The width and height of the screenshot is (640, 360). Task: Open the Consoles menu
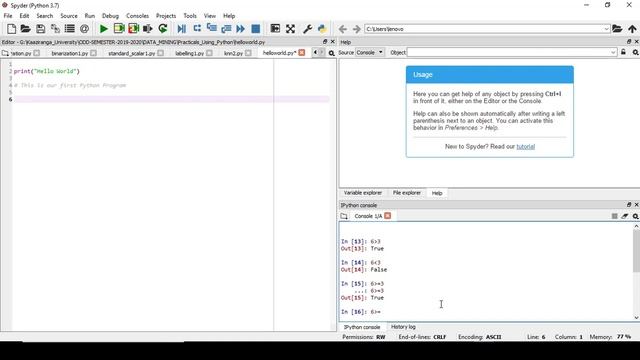pos(137,16)
